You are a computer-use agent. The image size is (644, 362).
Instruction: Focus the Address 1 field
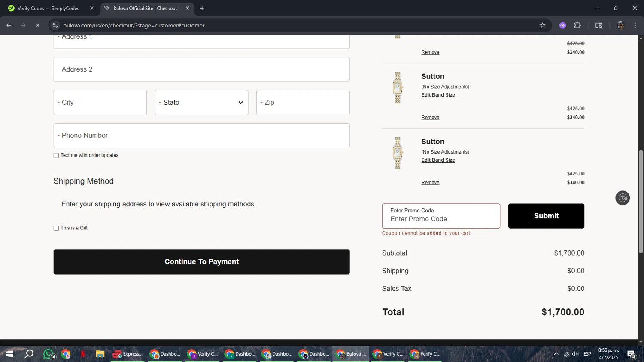201,41
